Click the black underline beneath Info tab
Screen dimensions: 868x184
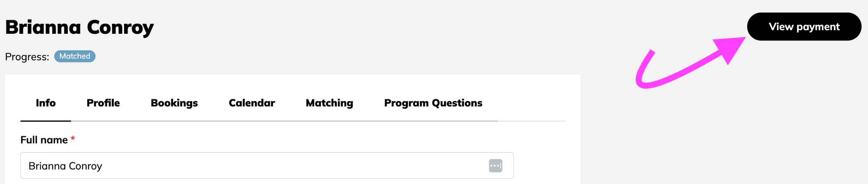click(x=46, y=121)
